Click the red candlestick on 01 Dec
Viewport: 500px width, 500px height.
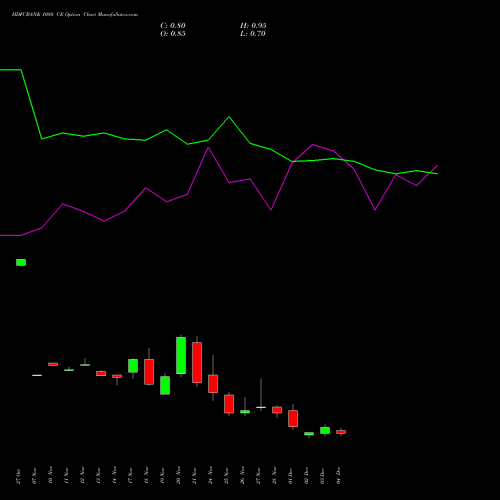(293, 418)
